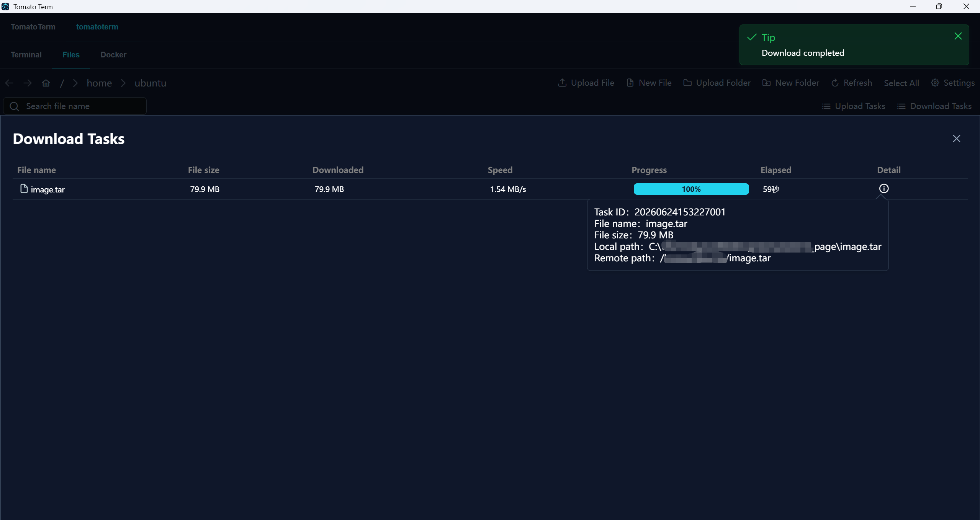The image size is (980, 520).
Task: Click the 100% progress bar
Action: coord(691,189)
